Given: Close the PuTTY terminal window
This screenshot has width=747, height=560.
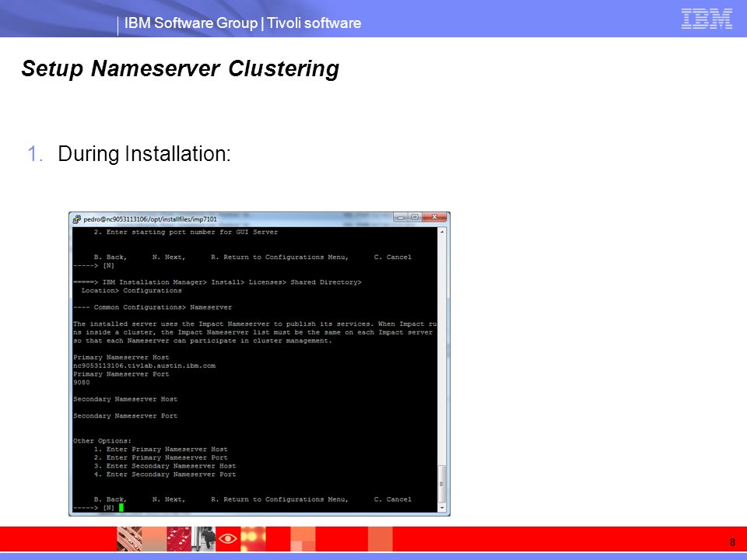Looking at the screenshot, I should pos(434,217).
